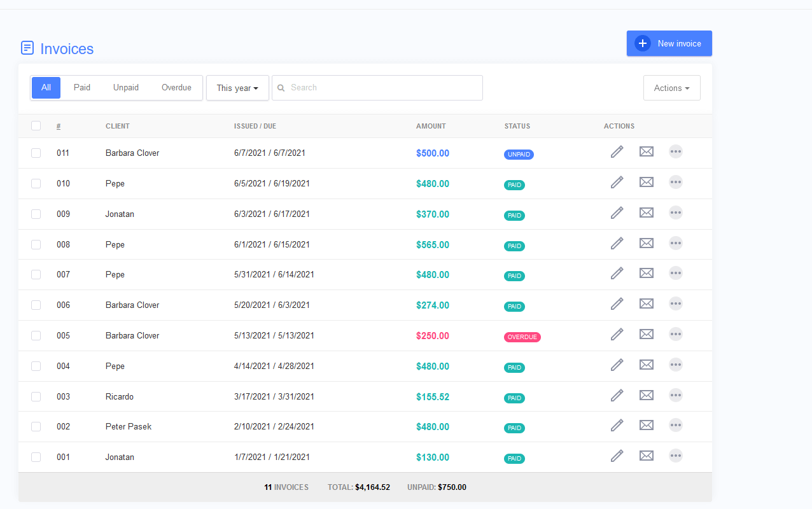
Task: Open more options for invoice 009
Action: point(676,213)
